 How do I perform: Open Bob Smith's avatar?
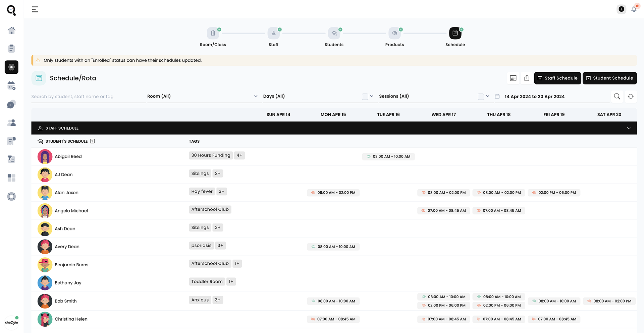point(45,301)
